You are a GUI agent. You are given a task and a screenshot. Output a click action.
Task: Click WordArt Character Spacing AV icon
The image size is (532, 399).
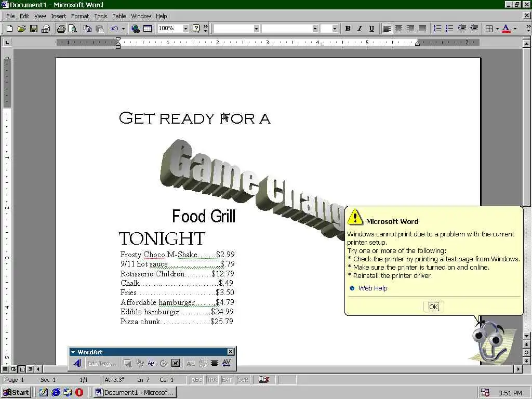[227, 363]
